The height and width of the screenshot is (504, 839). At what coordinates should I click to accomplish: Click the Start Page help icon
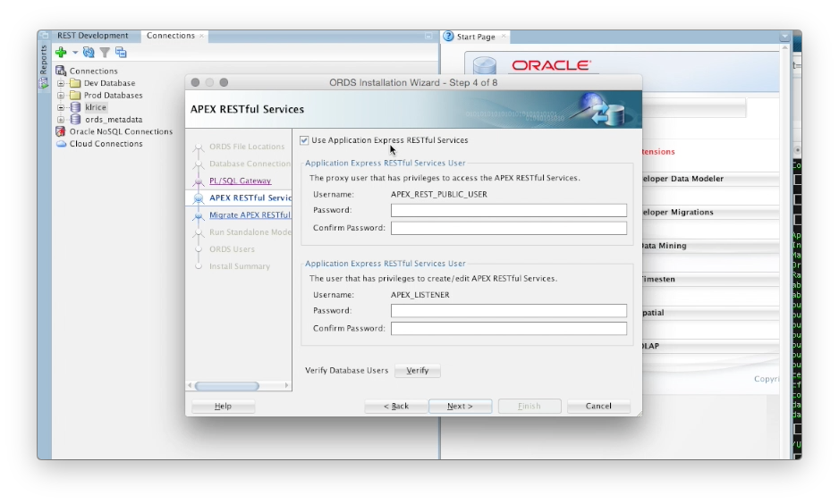[x=448, y=36]
